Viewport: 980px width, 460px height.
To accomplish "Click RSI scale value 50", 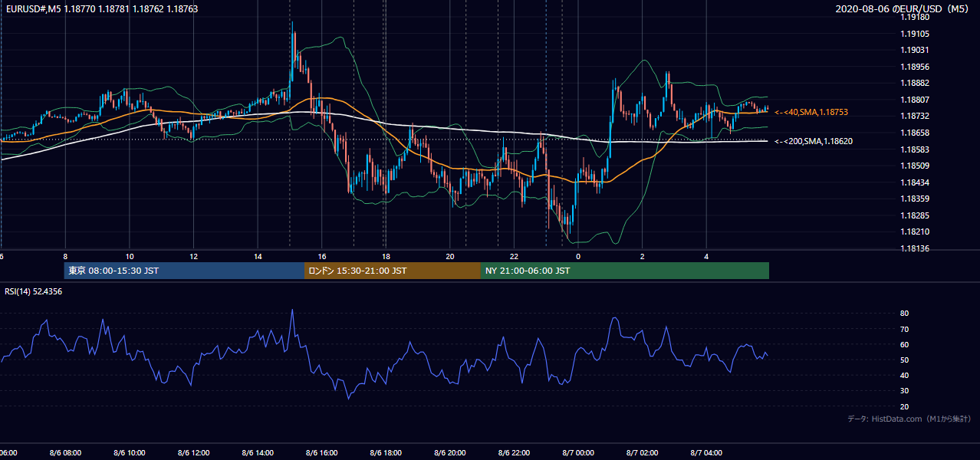I will 904,360.
